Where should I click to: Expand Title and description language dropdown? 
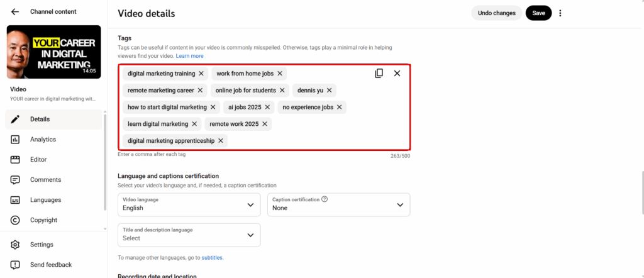click(189, 235)
